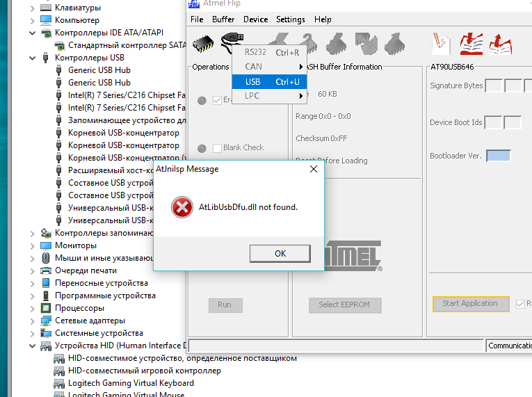Select Стандартный контроллер SATA item

[x=127, y=45]
